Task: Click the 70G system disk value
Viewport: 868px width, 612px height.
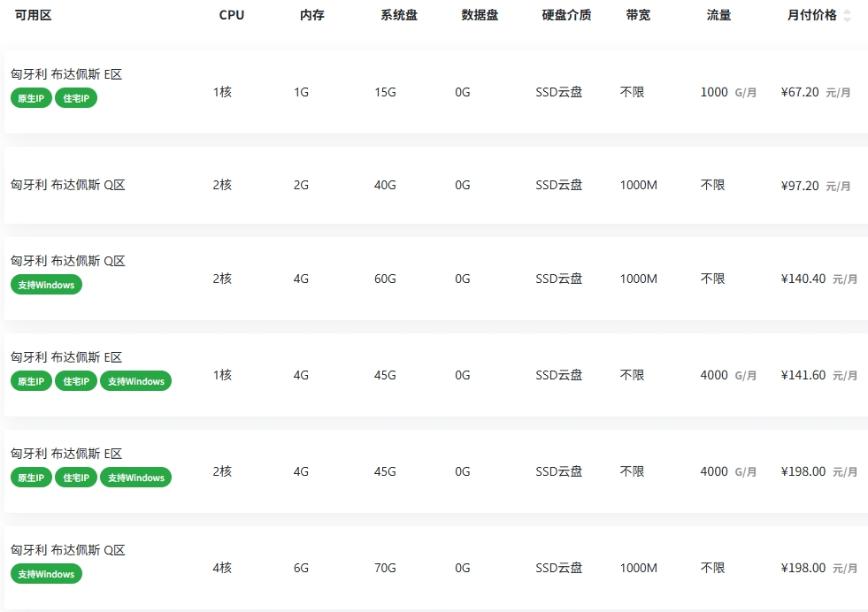Action: coord(385,568)
